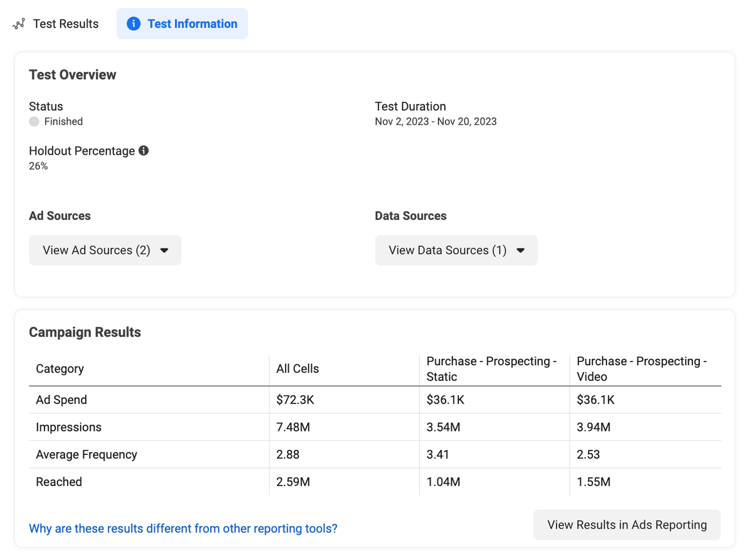Click the Test Duration date range text
752x560 pixels.
pos(436,121)
